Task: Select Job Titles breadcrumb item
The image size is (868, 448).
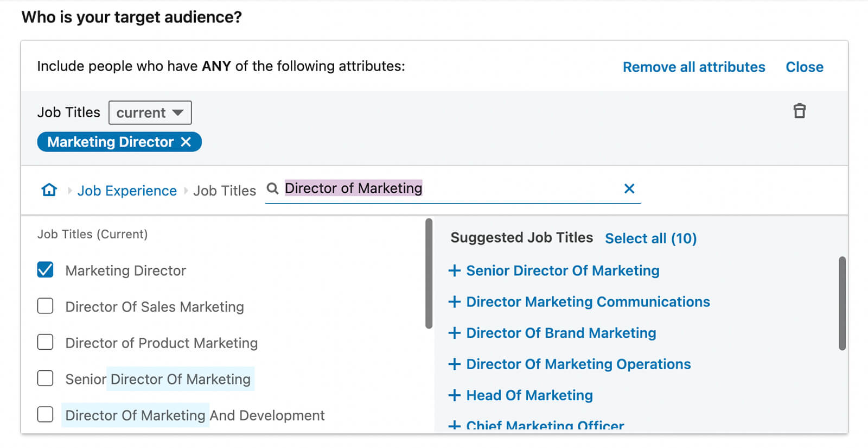Action: point(225,191)
